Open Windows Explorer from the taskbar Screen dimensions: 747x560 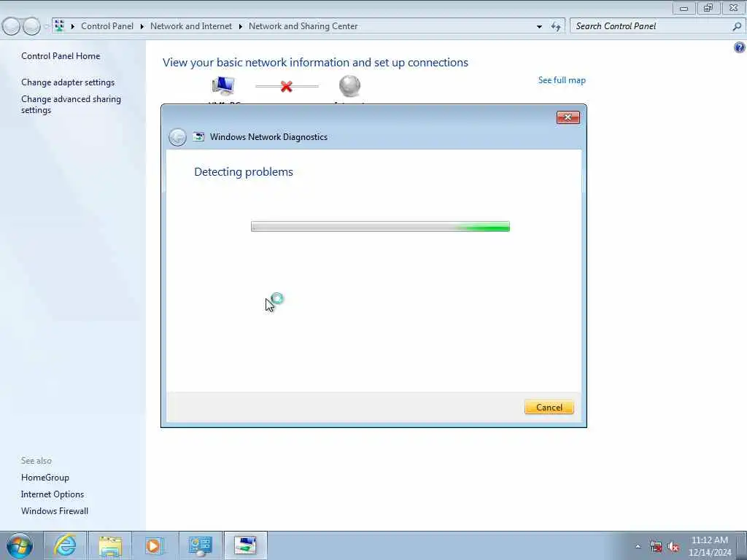coord(111,545)
